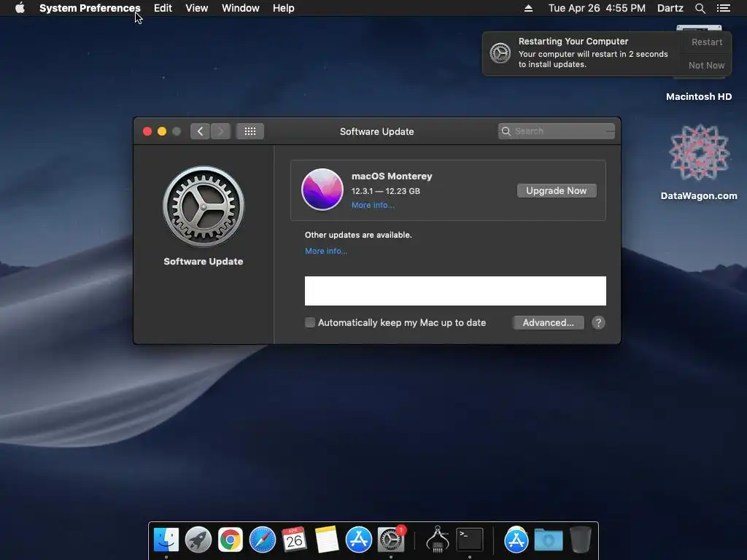Viewport: 747px width, 560px height.
Task: Enable Automatically keep my Mac up to date
Action: point(309,322)
